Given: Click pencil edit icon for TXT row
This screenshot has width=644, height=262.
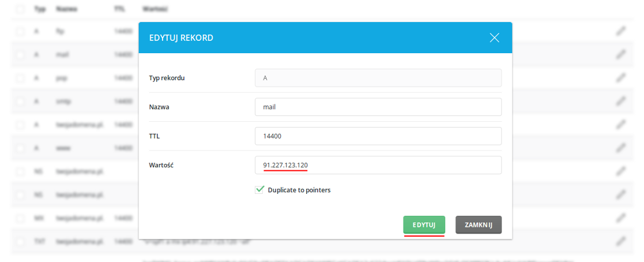Looking at the screenshot, I should pyautogui.click(x=621, y=241).
